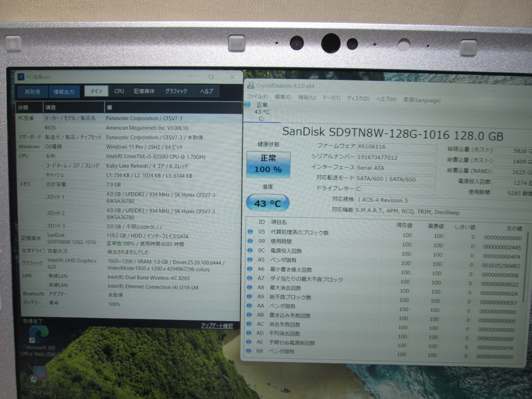Click the blue status dot for ID 0C
The image size is (532, 399).
250,250
